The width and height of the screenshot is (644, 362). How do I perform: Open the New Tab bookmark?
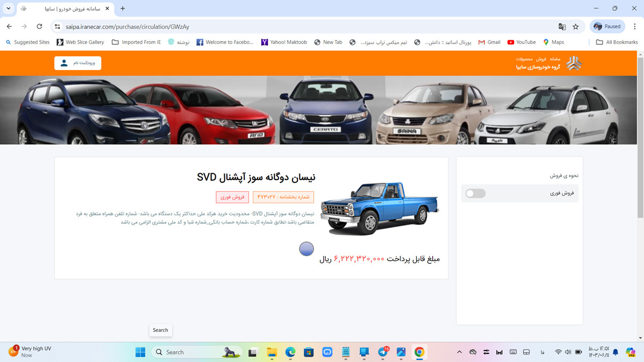point(328,42)
